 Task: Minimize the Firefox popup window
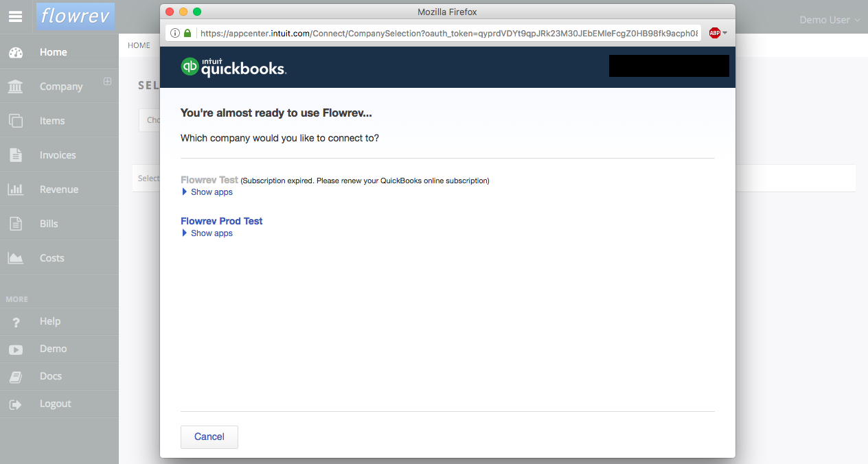[x=183, y=12]
